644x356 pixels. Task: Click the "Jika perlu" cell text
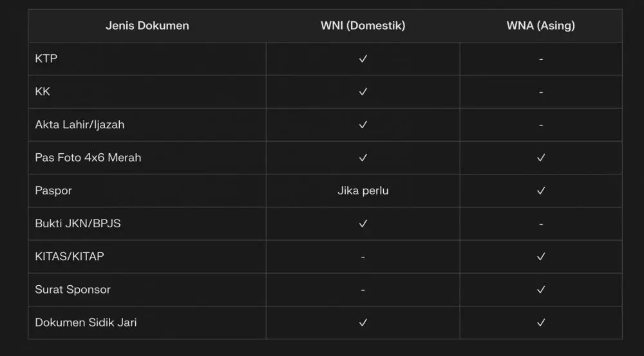click(x=363, y=191)
